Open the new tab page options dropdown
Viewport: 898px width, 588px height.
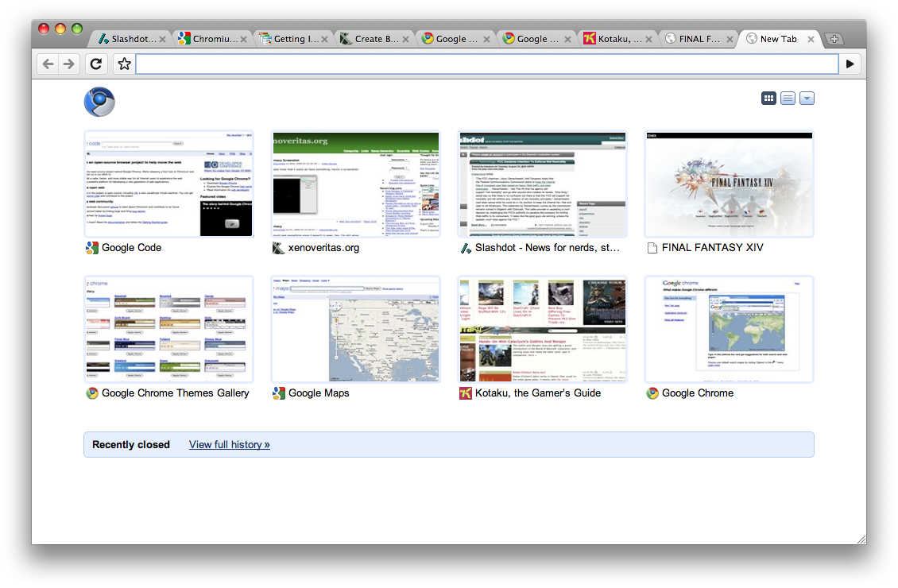[x=807, y=99]
